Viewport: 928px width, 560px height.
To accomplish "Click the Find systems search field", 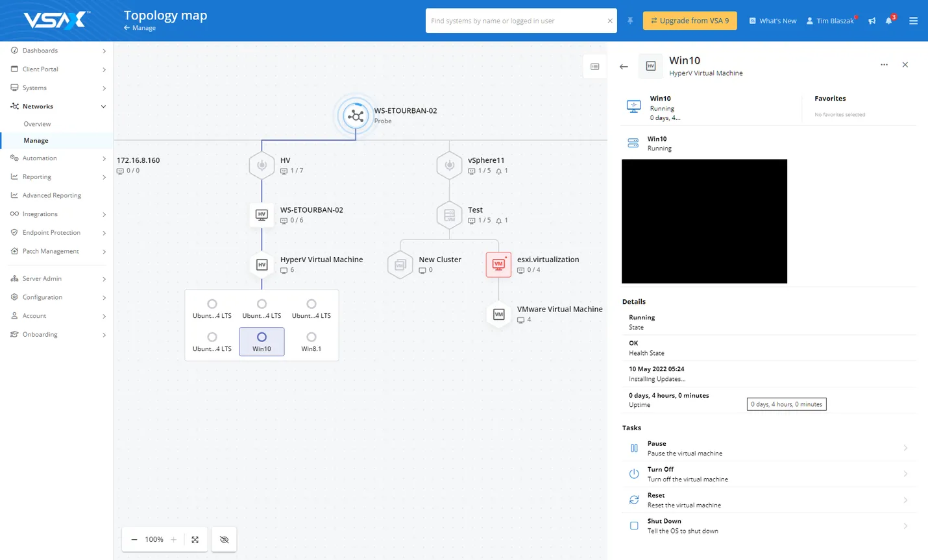I will click(517, 21).
